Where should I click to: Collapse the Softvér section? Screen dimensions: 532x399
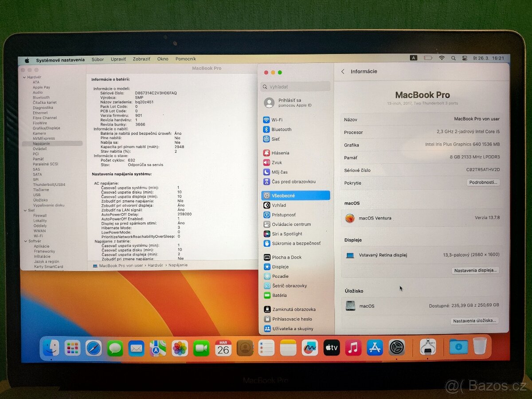(26, 241)
